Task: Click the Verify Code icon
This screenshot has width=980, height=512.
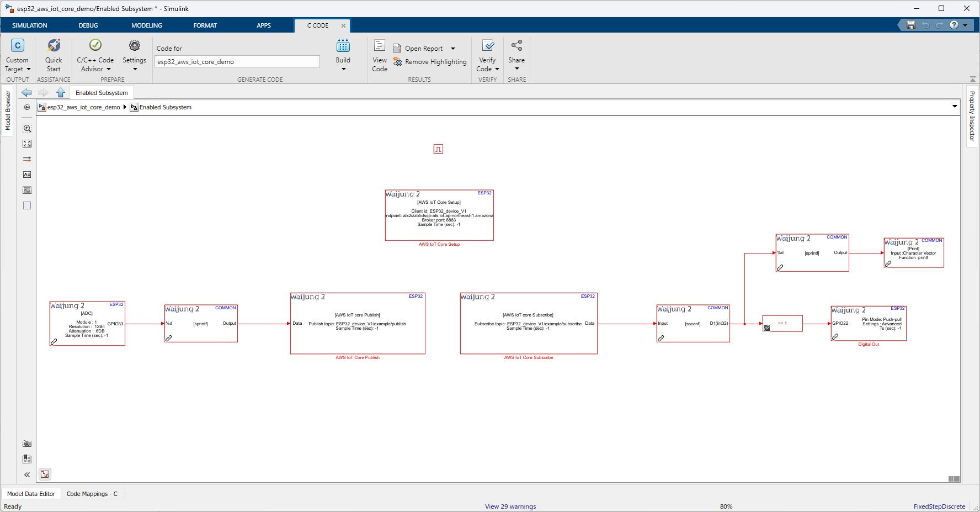Action: coord(488,45)
